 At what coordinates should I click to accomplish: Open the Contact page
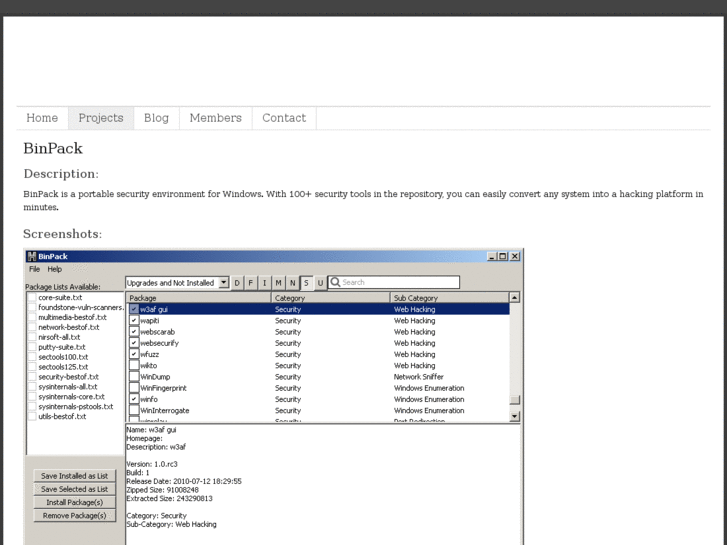[x=284, y=118]
